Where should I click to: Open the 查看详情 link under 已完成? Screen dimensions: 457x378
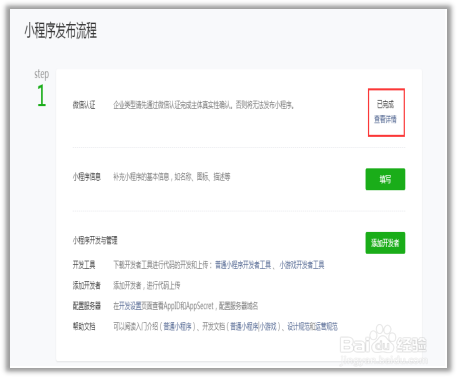coord(385,119)
